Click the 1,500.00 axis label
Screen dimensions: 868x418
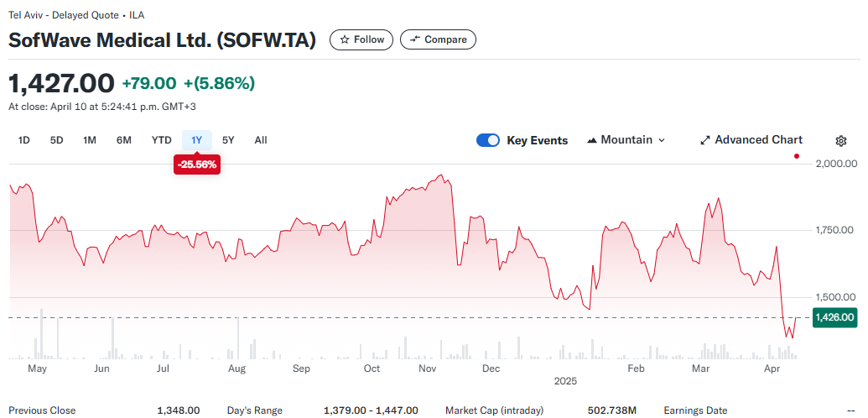click(835, 297)
